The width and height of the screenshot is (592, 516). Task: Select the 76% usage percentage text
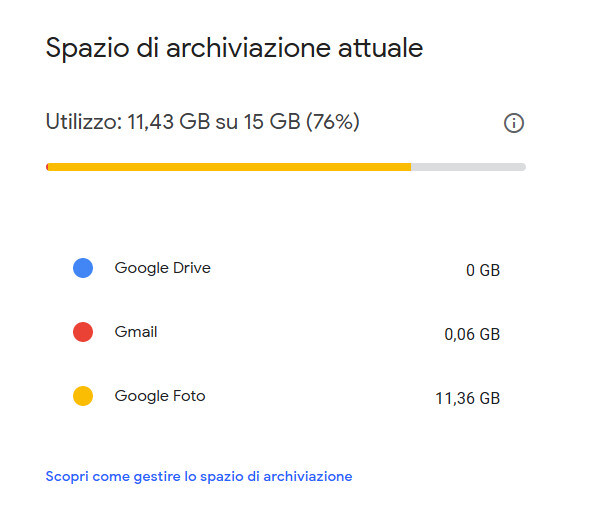click(333, 122)
